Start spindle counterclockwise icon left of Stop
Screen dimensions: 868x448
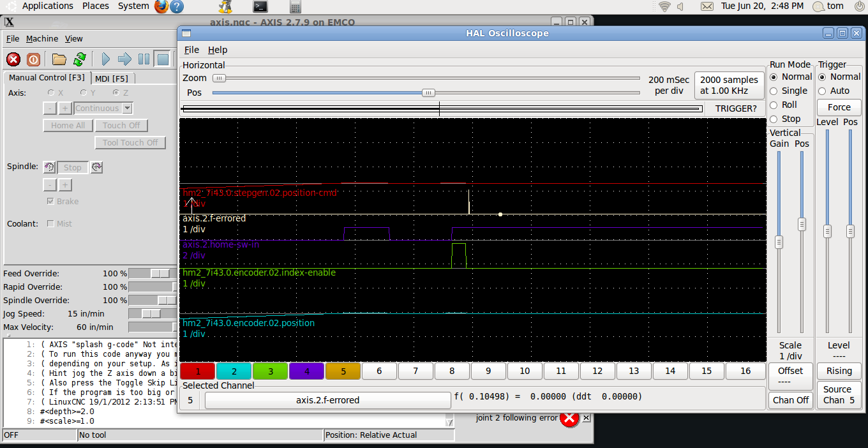49,167
